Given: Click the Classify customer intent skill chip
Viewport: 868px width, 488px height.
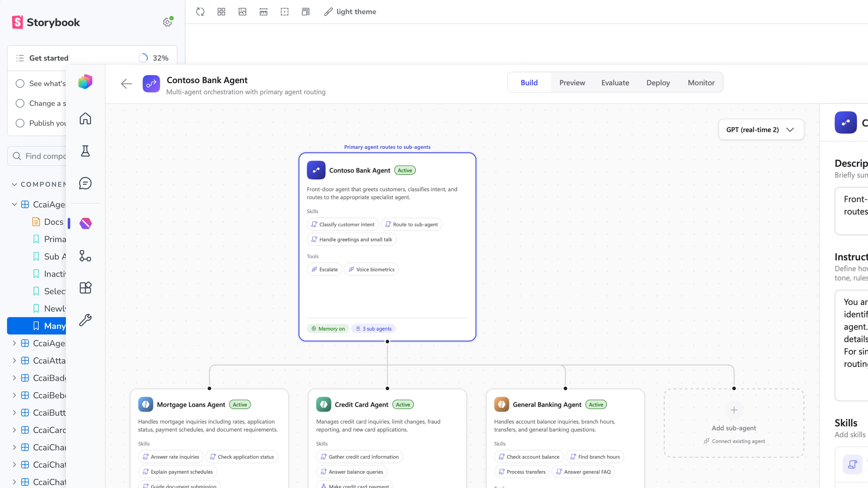Looking at the screenshot, I should coord(343,224).
